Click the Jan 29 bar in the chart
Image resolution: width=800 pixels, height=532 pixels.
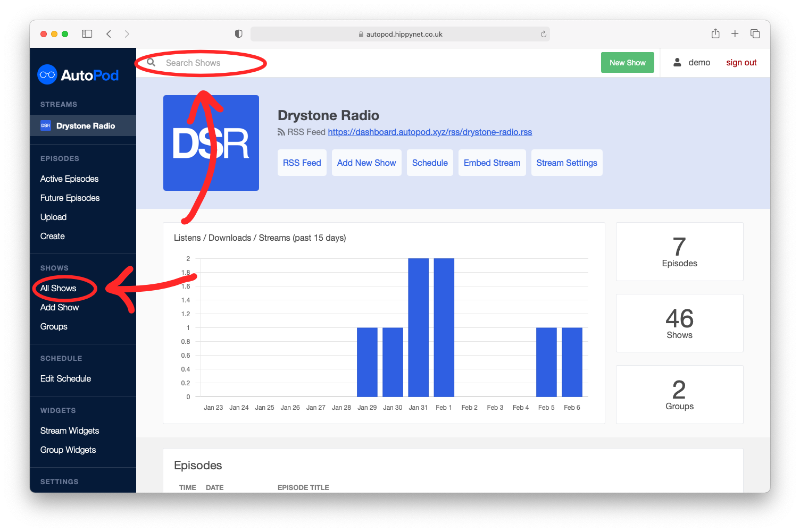367,362
